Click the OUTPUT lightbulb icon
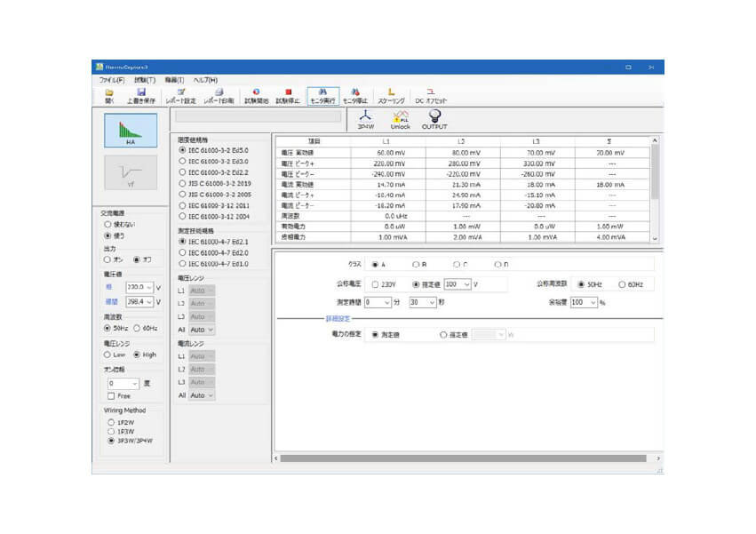This screenshot has width=756, height=534. (434, 119)
